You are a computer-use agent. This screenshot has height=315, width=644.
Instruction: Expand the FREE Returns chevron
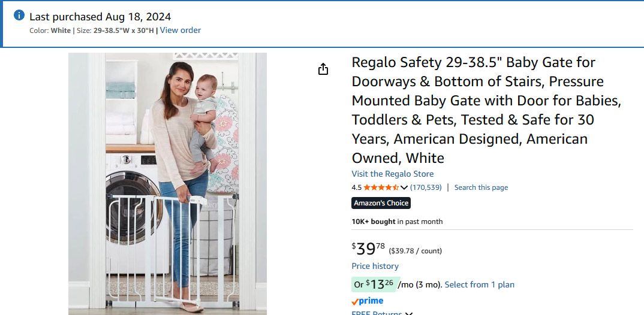click(x=409, y=313)
